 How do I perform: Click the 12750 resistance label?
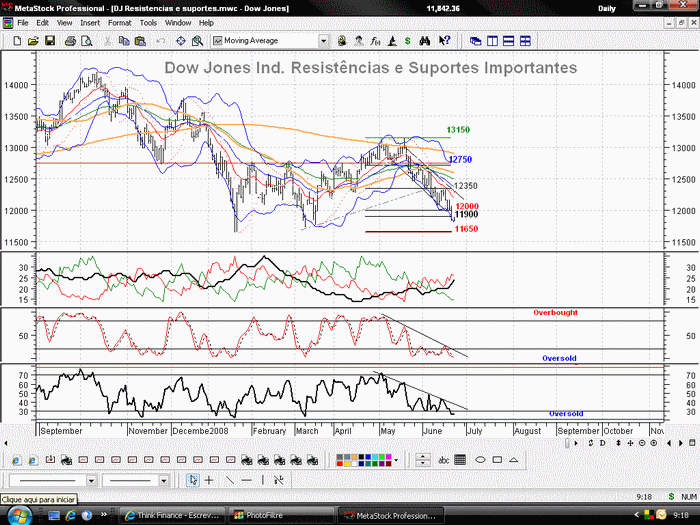pos(460,159)
